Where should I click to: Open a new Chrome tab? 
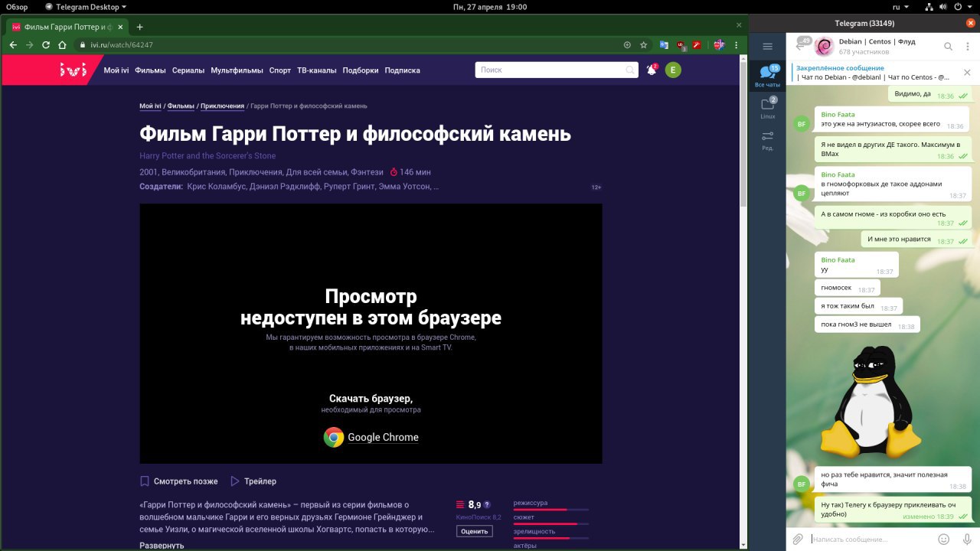click(x=139, y=26)
